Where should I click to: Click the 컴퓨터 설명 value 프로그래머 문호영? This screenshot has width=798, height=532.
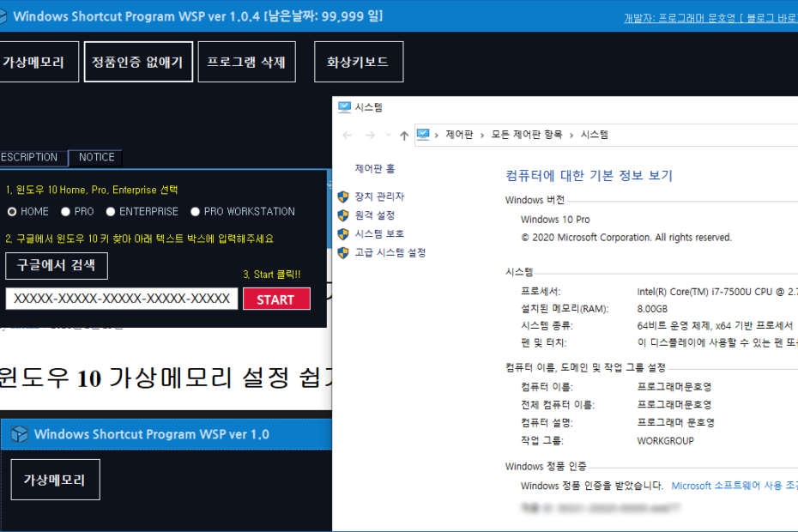(x=676, y=422)
